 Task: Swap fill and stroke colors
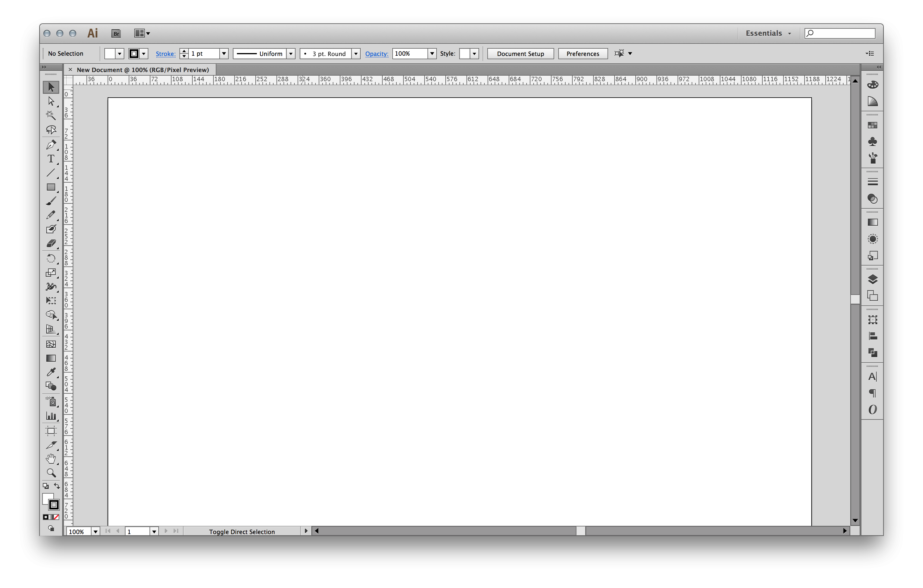coord(57,486)
